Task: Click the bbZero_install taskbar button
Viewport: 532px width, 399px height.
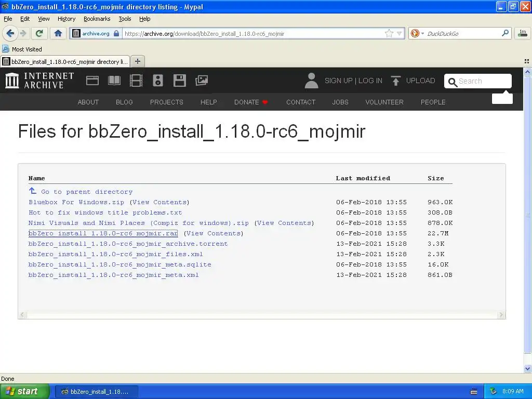Action: [x=96, y=392]
